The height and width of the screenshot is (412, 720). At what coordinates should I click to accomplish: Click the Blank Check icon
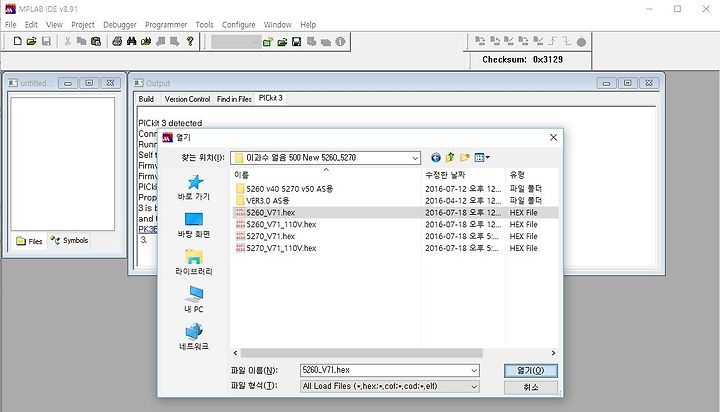pos(538,41)
